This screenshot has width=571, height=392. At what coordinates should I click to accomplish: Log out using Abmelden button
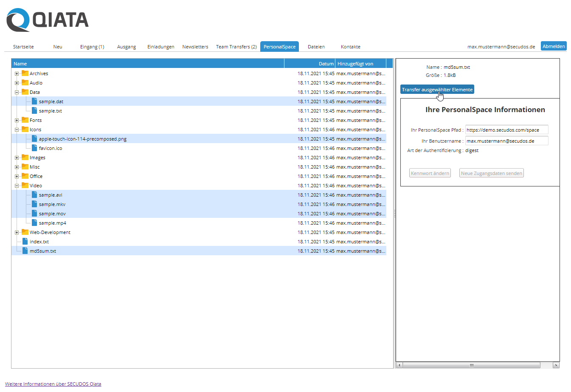(x=554, y=46)
